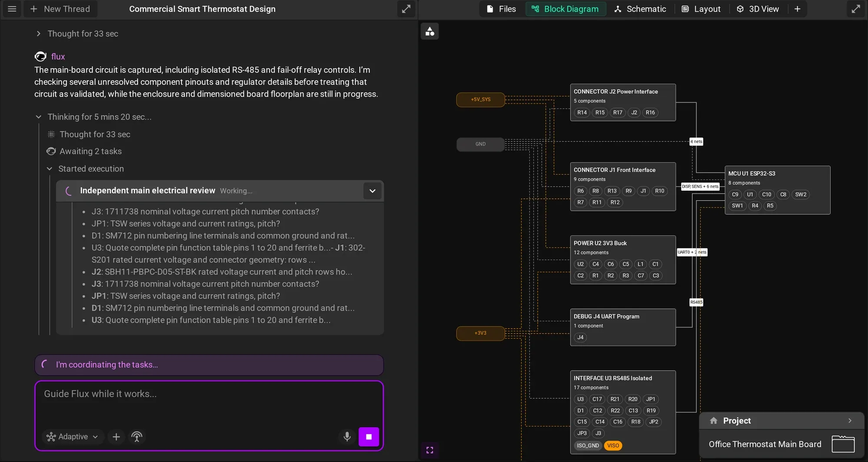Screen dimensions: 868x462
Task: Collapse the 'Started execution' section
Action: point(49,169)
